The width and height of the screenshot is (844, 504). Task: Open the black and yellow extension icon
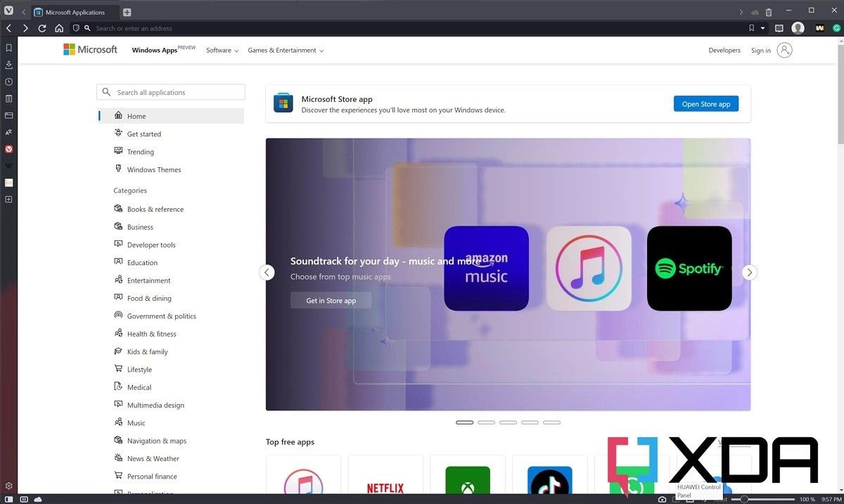[x=820, y=28]
